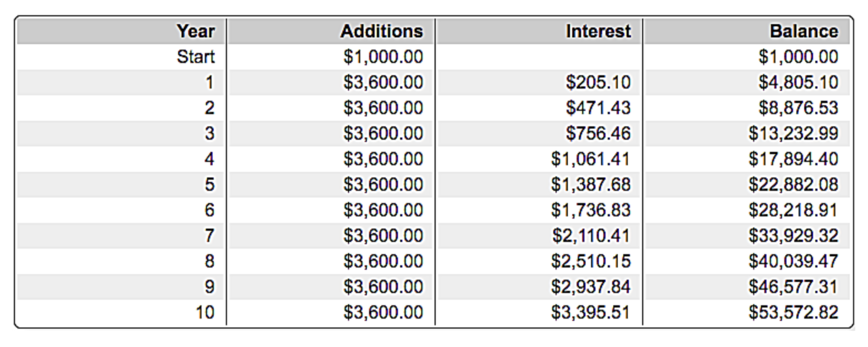The image size is (868, 347).
Task: Select the year 6 row number
Action: [x=209, y=210]
